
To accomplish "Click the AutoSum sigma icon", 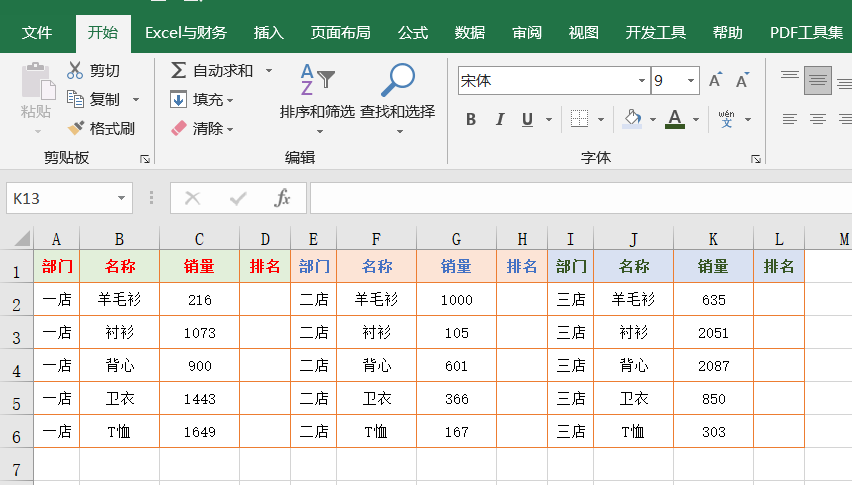I will 178,71.
